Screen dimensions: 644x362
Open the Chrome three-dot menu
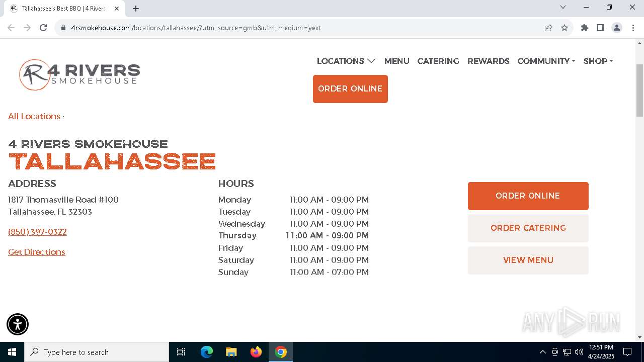633,28
